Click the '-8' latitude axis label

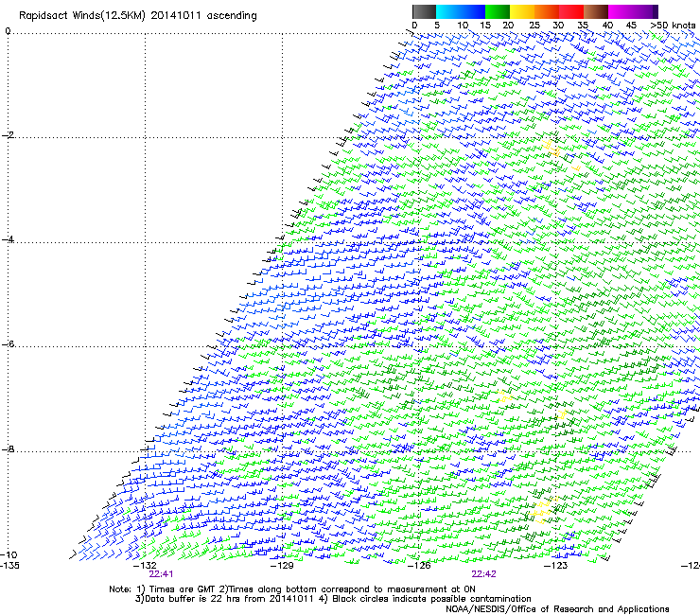(x=8, y=448)
